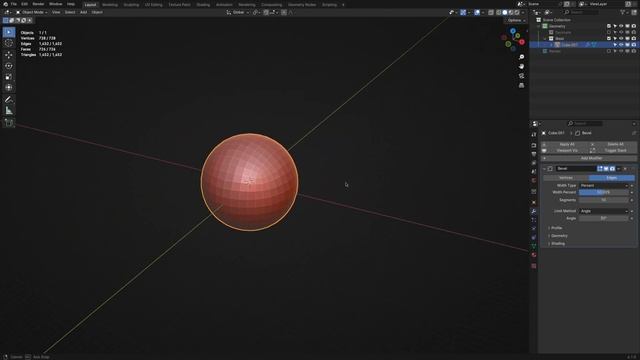640x360 pixels.
Task: Toggle Bevel modifier render display
Action: coord(612,169)
